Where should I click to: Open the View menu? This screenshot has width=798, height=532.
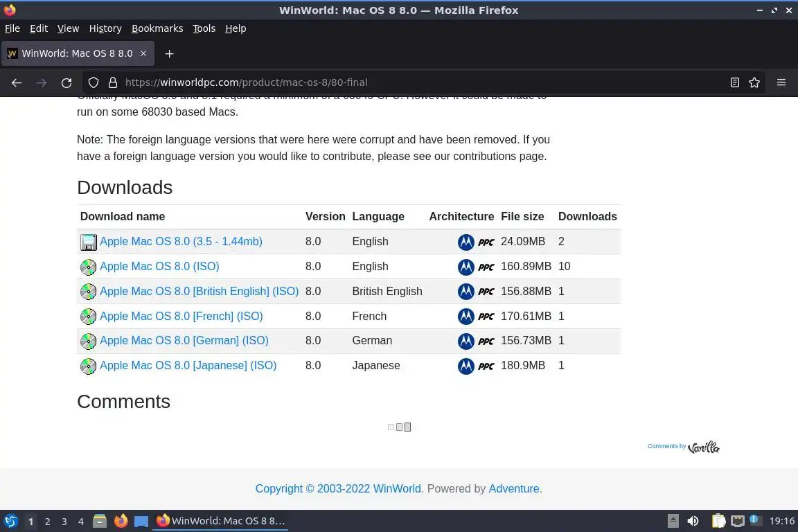[x=68, y=28]
